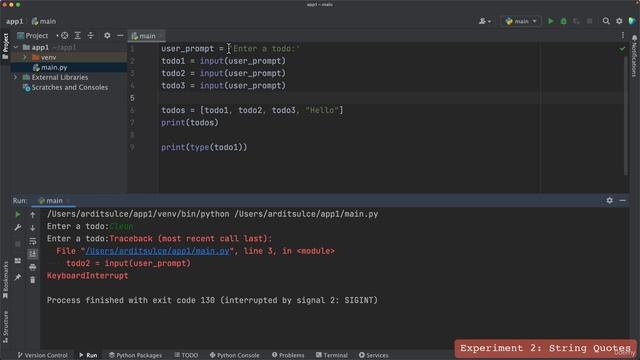Image resolution: width=640 pixels, height=360 pixels.
Task: Click app1 breadcrumb in navigation bar
Action: (15, 21)
